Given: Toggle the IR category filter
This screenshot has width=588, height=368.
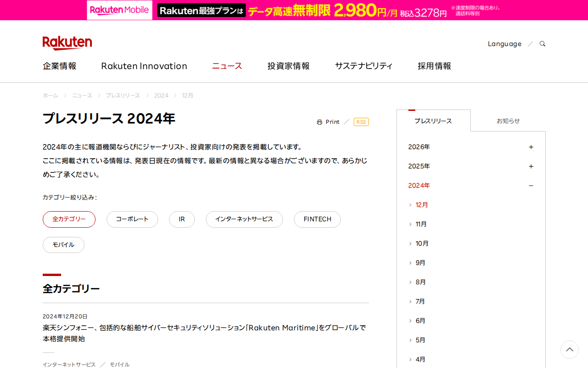Looking at the screenshot, I should click(182, 219).
